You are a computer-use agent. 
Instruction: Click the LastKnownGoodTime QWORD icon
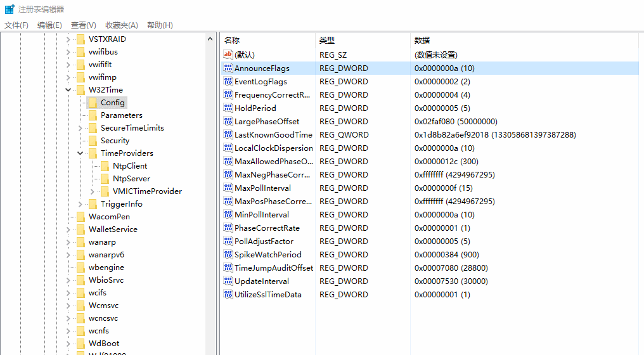click(228, 134)
